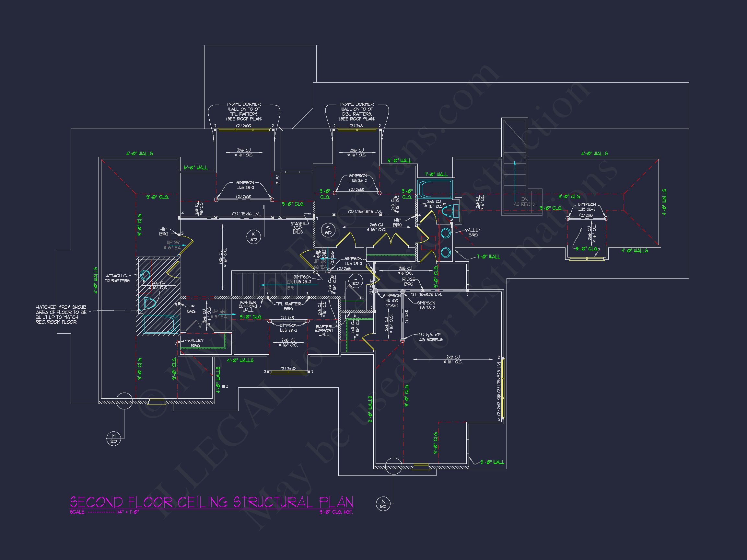Select the cyan sink in the hatched area
Viewport: 747px width, 560px height.
pos(145,276)
